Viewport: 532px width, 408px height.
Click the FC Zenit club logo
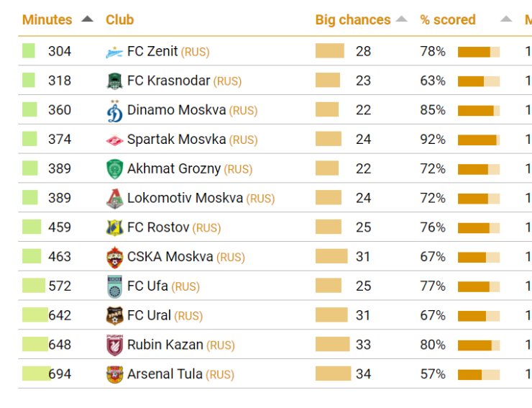[114, 53]
